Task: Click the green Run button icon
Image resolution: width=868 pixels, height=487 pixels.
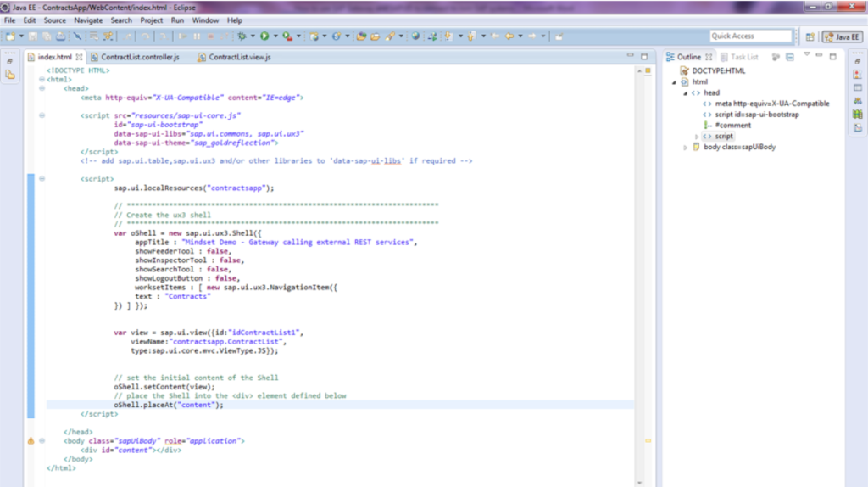Action: point(264,36)
